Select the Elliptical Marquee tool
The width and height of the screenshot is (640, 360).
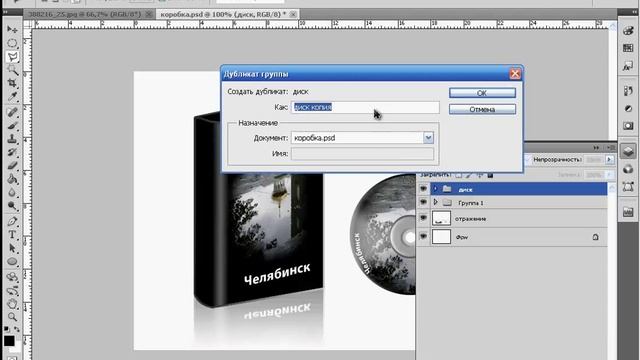click(x=12, y=43)
